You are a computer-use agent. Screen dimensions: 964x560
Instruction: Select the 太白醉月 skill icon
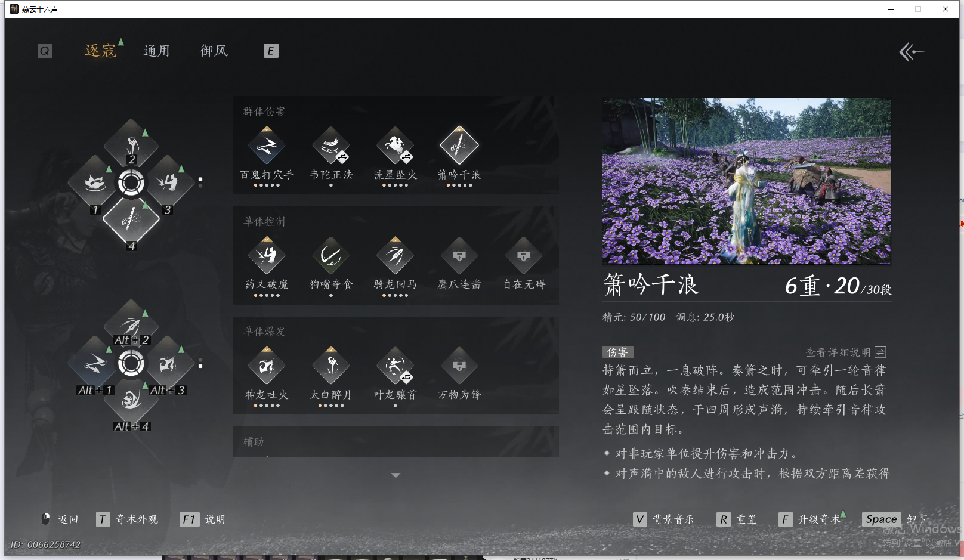click(x=331, y=366)
